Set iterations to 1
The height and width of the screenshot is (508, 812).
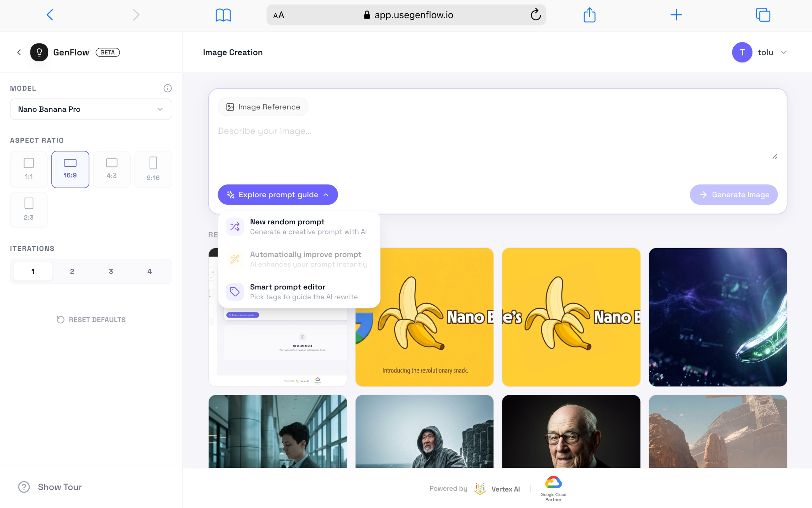[33, 271]
